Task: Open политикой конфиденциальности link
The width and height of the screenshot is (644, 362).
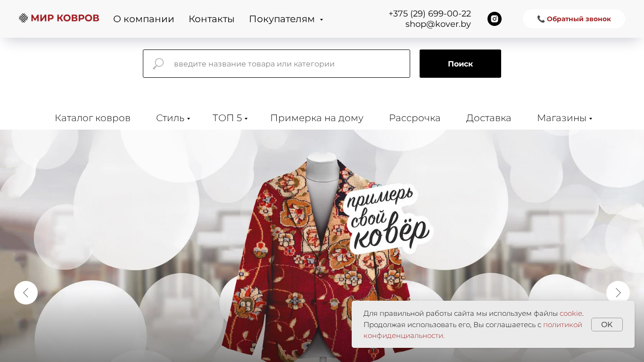Action: click(473, 330)
